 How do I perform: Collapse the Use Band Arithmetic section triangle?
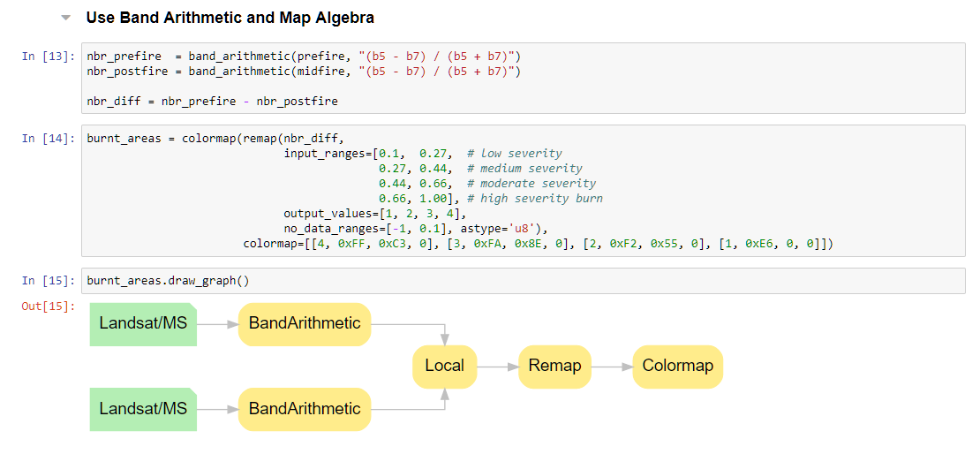coord(65,18)
